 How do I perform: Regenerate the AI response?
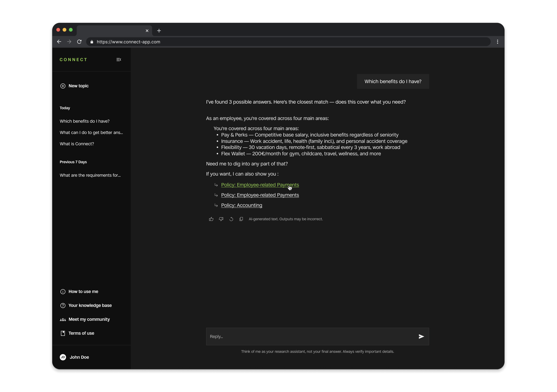tap(231, 219)
